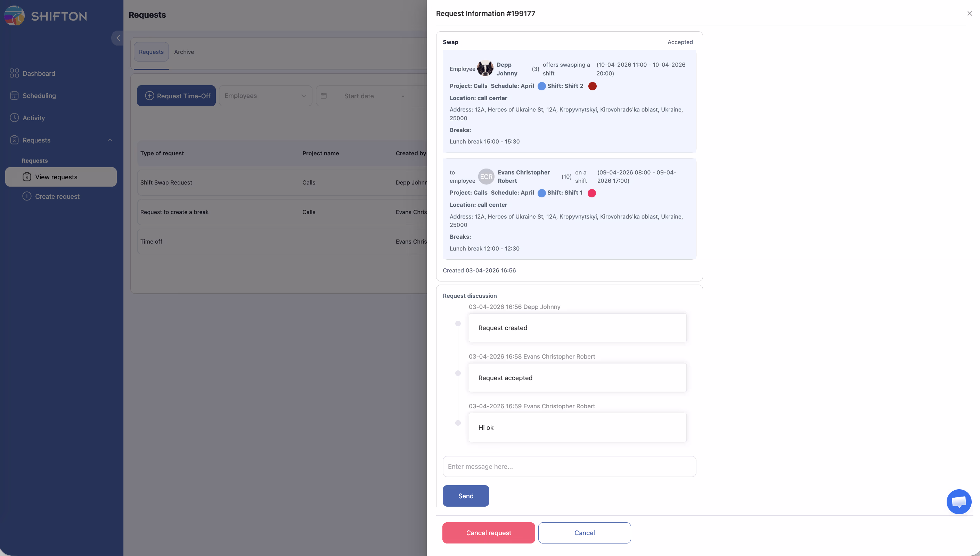Click the Scheduling calendar icon
Viewport: 980px width, 556px height.
(14, 96)
